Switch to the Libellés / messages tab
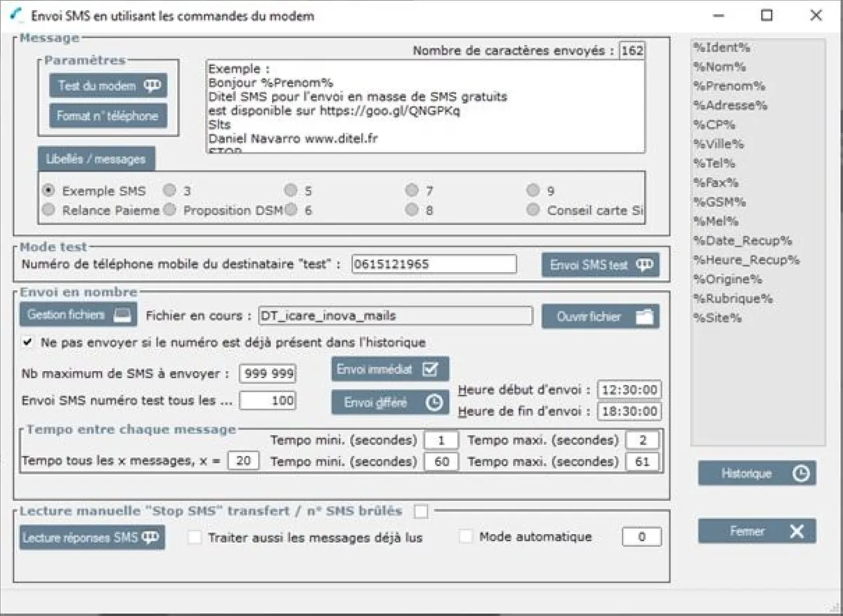Viewport: 843px width, 616px height. (96, 159)
